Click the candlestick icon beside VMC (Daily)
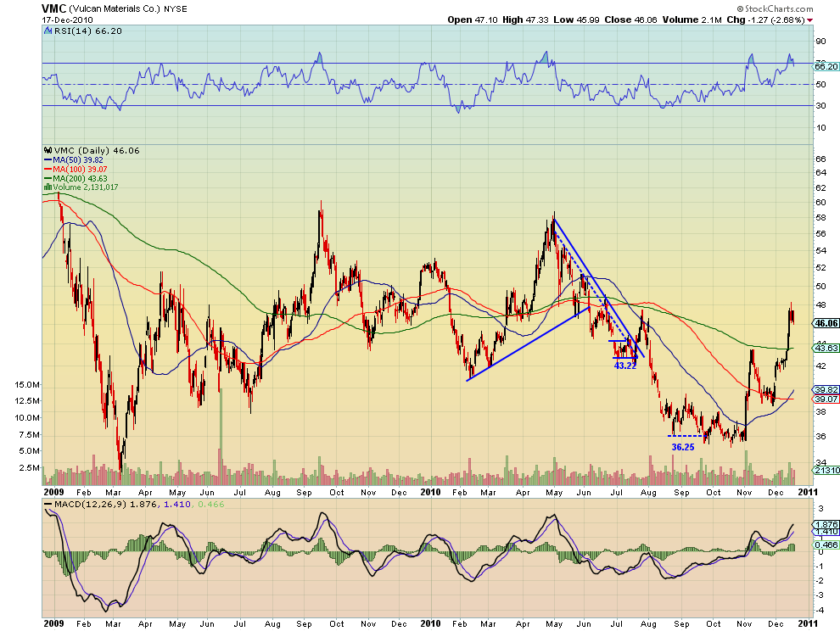Screen dimensions: 840x631 (48, 150)
